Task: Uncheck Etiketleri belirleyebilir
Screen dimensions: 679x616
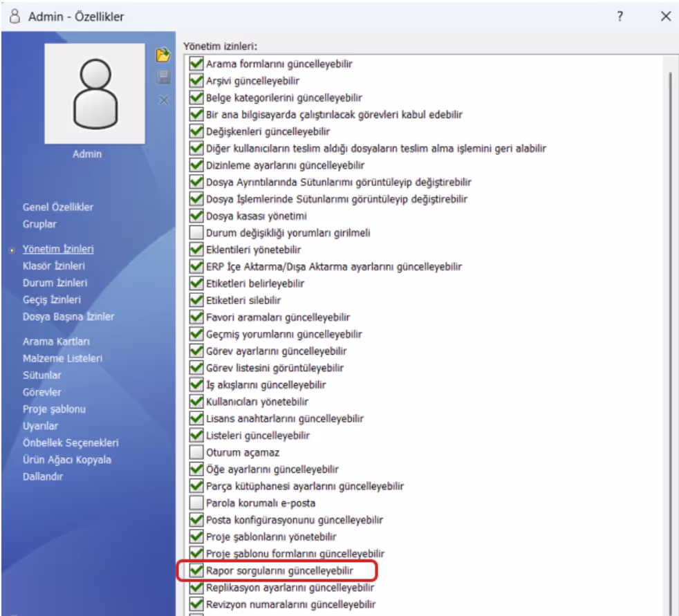Action: coord(196,283)
